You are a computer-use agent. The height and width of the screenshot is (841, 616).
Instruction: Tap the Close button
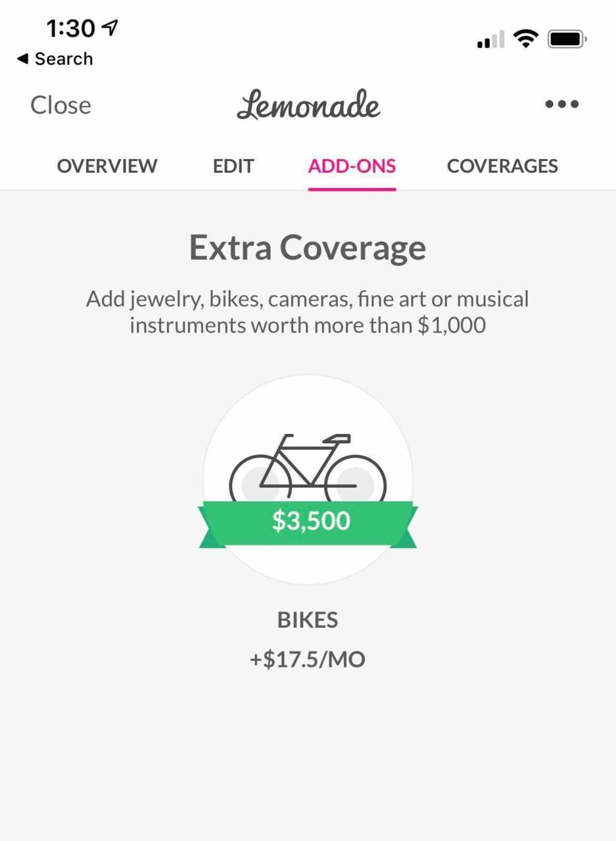(60, 105)
